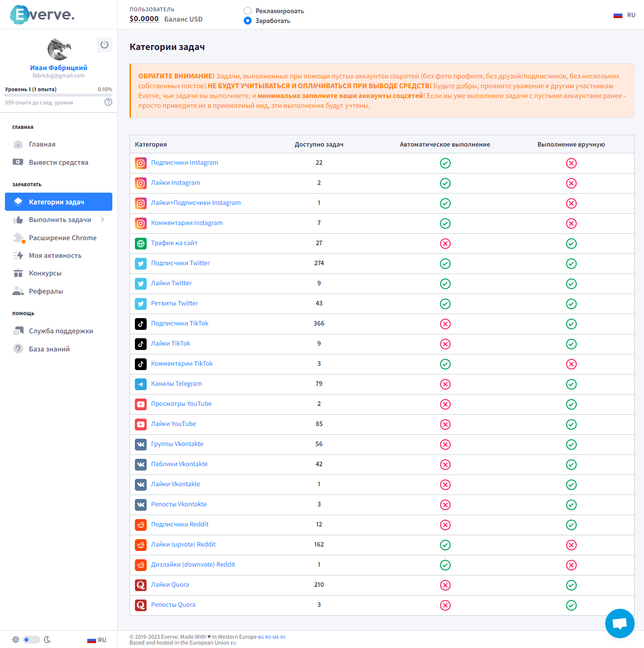
Task: Click the Twitter icon next to Ретвиты Twitter
Action: point(141,304)
